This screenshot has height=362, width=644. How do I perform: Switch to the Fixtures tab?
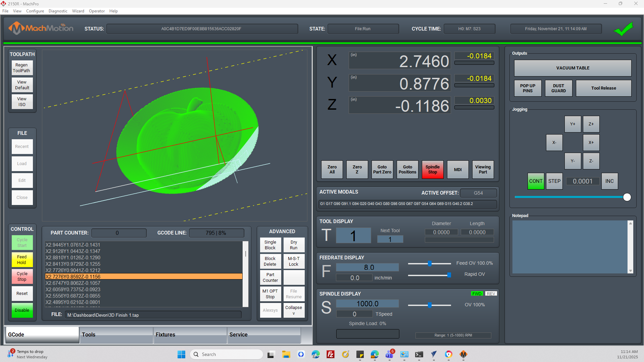pos(190,335)
